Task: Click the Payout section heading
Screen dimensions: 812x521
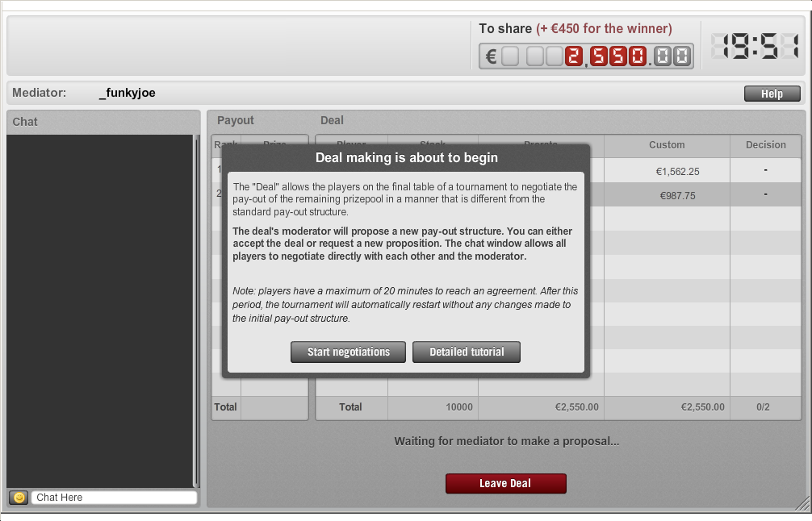Action: (236, 120)
